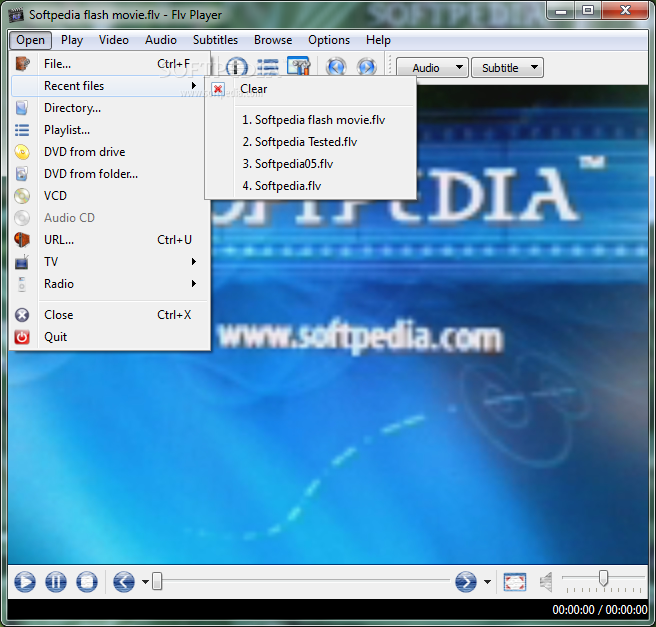Screen dimensions: 656x627
Task: Select DVD from folder... entry
Action: [110, 174]
